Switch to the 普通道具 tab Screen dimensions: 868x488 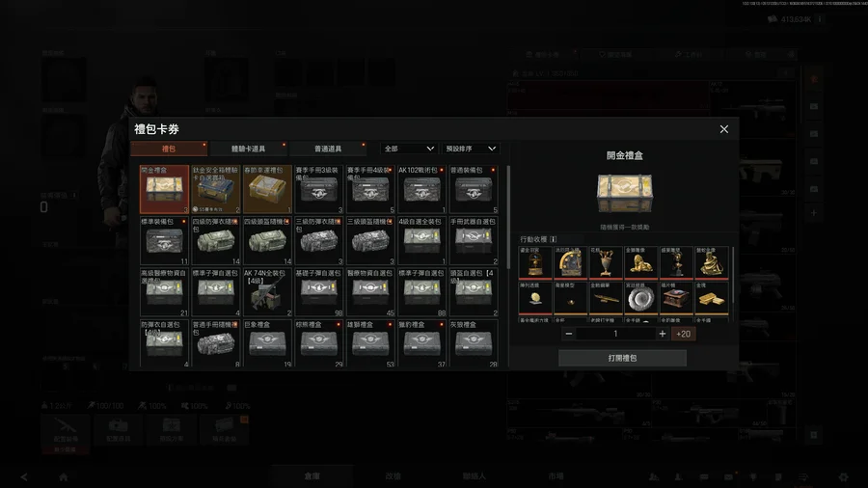[x=328, y=149]
